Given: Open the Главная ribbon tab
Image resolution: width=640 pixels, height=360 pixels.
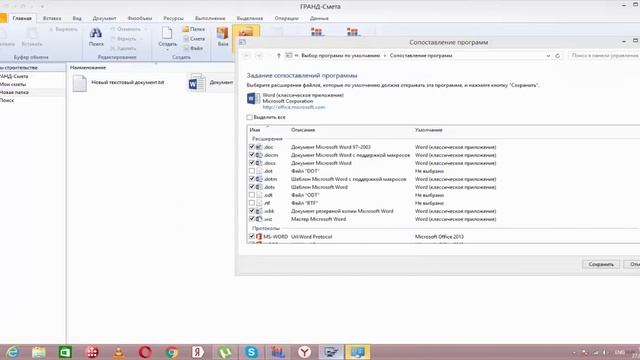Looking at the screenshot, I should pos(22,18).
